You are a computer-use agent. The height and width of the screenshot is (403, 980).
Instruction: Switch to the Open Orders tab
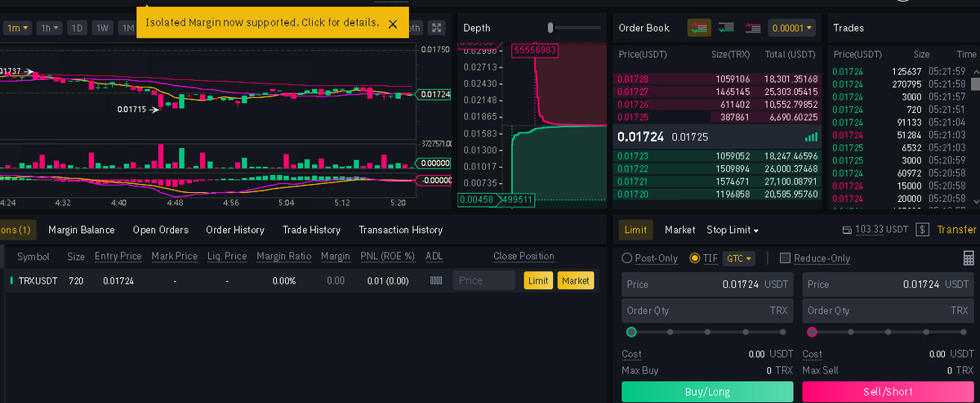pos(161,231)
